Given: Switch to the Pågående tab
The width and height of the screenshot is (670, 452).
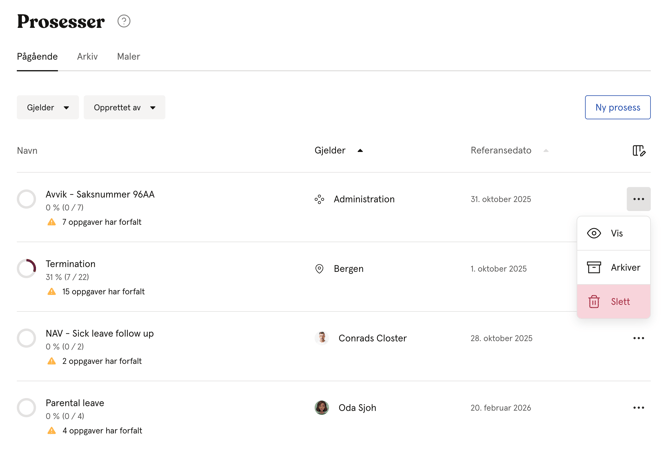Looking at the screenshot, I should coord(37,56).
